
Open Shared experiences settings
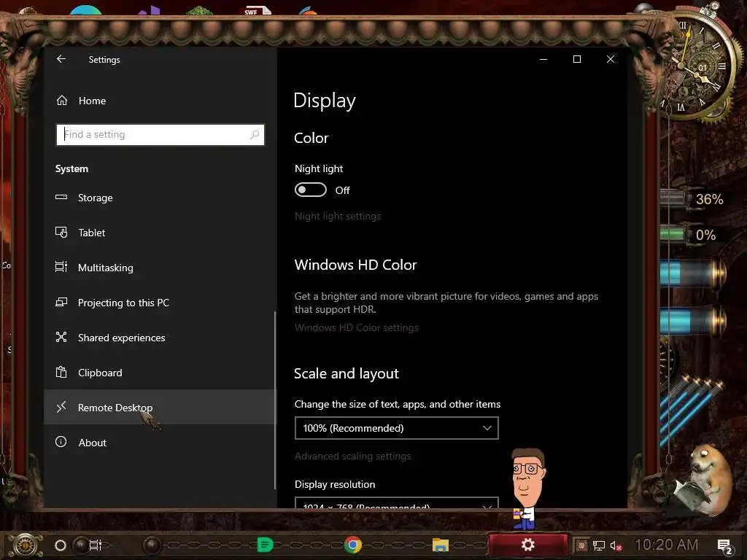point(160,338)
